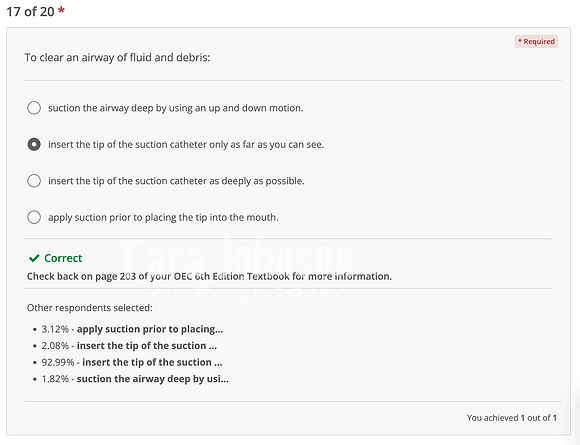The width and height of the screenshot is (580, 445).
Task: Click 'Check back on page 203' feedback text
Action: pyautogui.click(x=209, y=276)
